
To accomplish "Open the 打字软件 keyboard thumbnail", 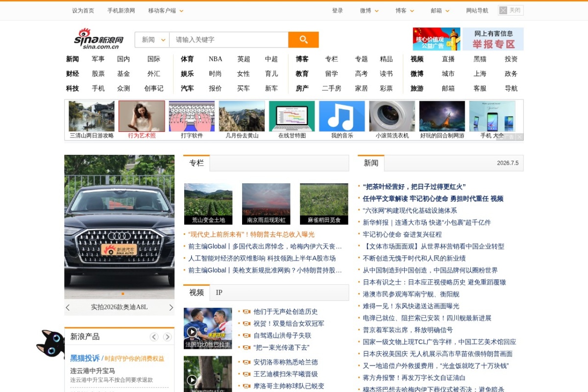I will point(192,116).
